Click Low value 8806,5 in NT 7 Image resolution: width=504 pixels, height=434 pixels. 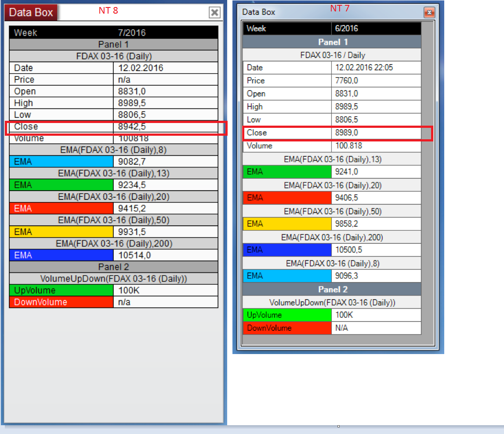376,119
